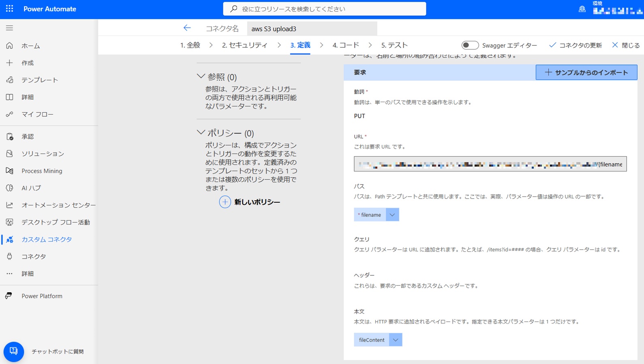
Task: Click コネクタの更新 text button
Action: 580,45
